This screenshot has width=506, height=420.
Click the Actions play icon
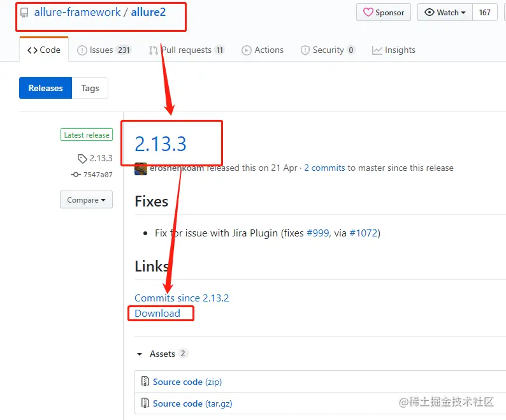click(246, 50)
